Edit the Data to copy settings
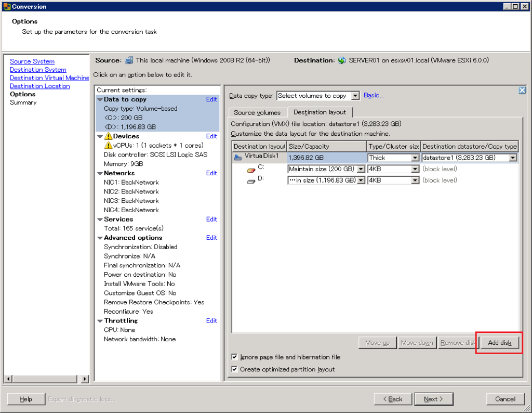 (211, 99)
